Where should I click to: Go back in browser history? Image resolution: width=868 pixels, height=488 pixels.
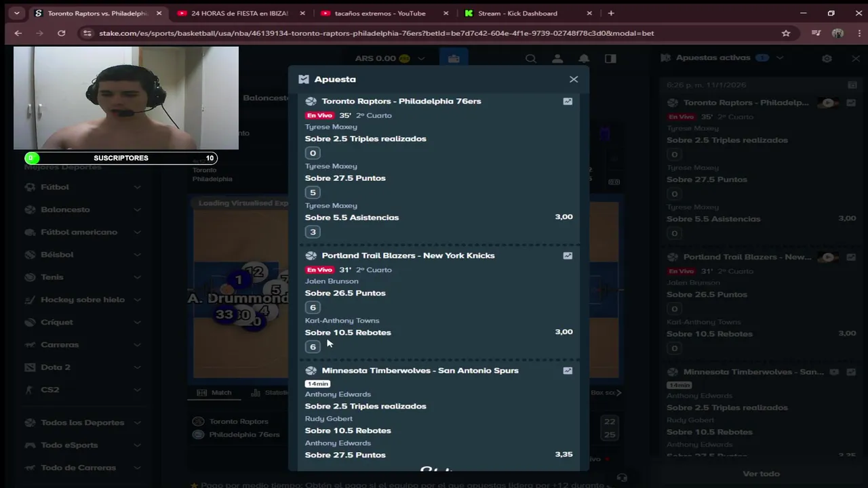18,33
